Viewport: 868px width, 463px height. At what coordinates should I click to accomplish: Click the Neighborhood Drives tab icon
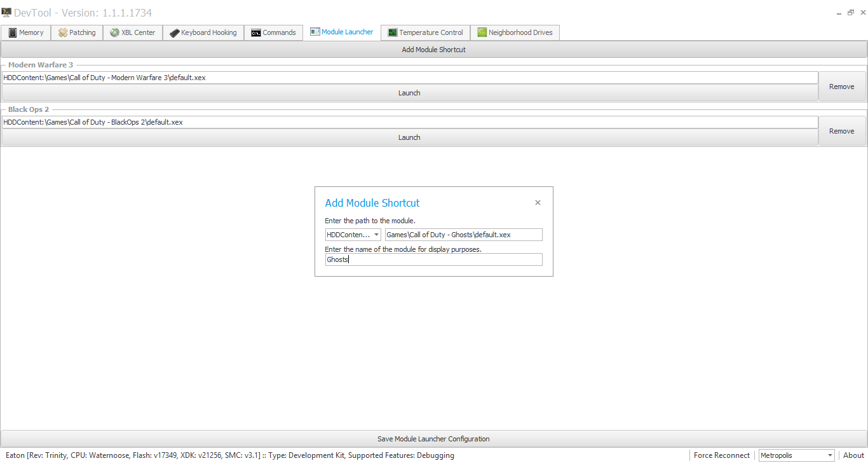tap(482, 32)
